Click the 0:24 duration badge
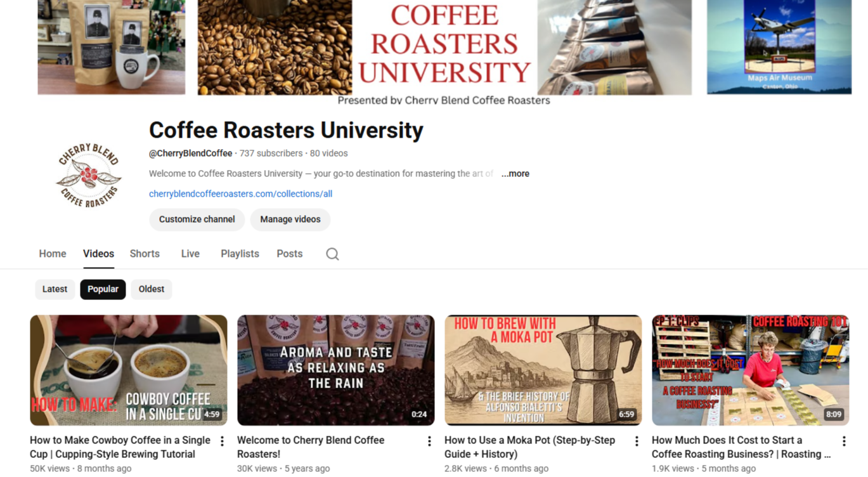 coord(419,415)
